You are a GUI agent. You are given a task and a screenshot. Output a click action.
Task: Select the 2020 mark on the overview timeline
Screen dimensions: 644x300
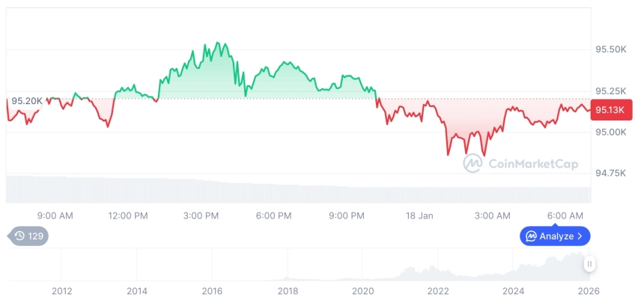[362, 291]
